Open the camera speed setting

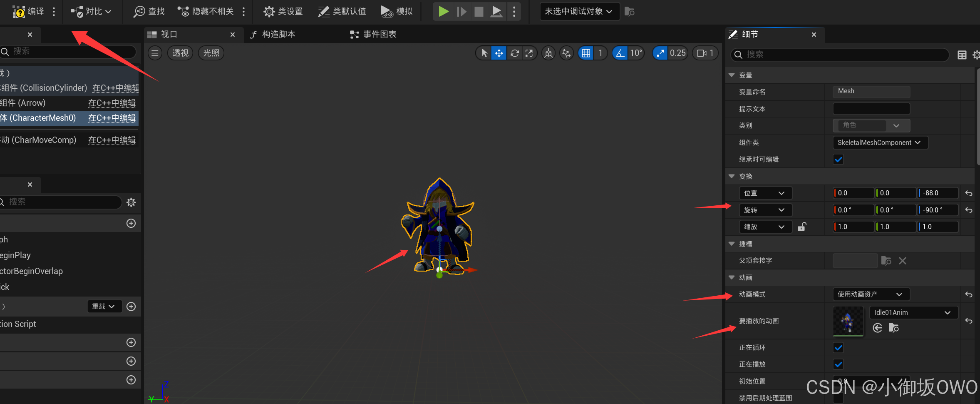705,53
